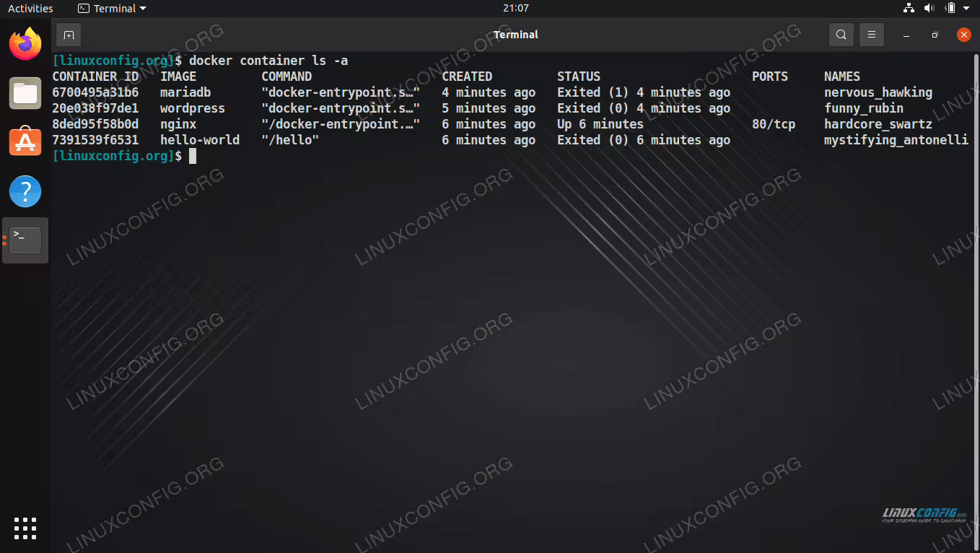Click the nginx image name
980x553 pixels.
tap(178, 124)
